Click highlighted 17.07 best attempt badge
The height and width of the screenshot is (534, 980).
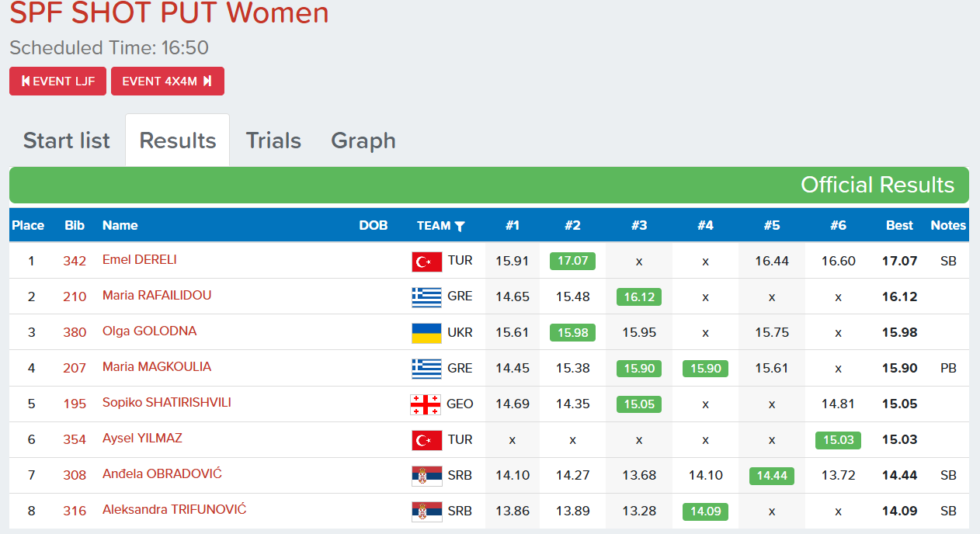click(572, 261)
